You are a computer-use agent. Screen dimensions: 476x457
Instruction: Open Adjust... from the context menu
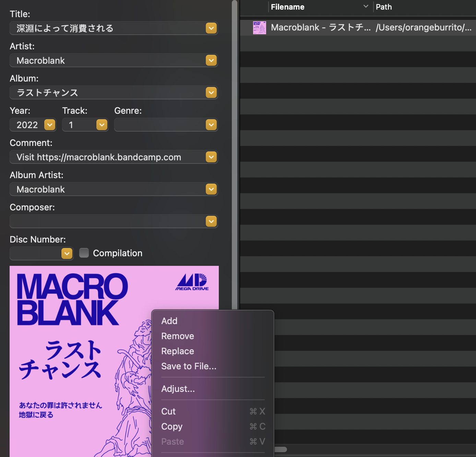point(178,389)
